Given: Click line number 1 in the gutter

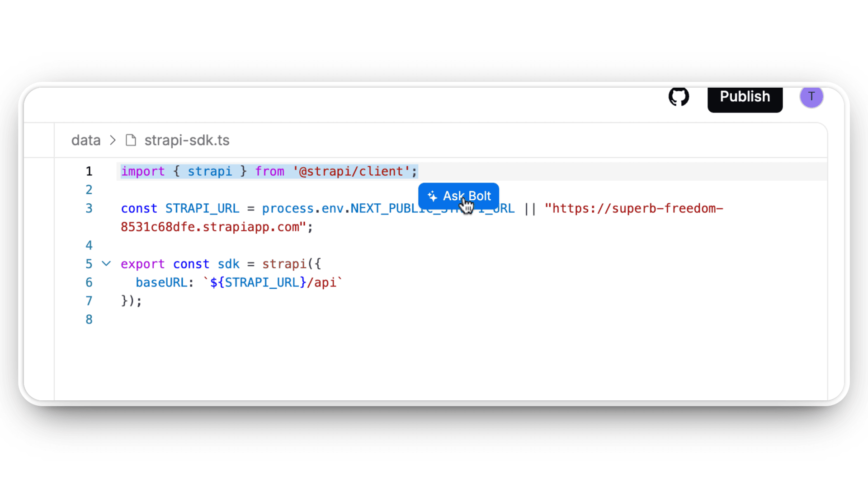Looking at the screenshot, I should point(89,171).
